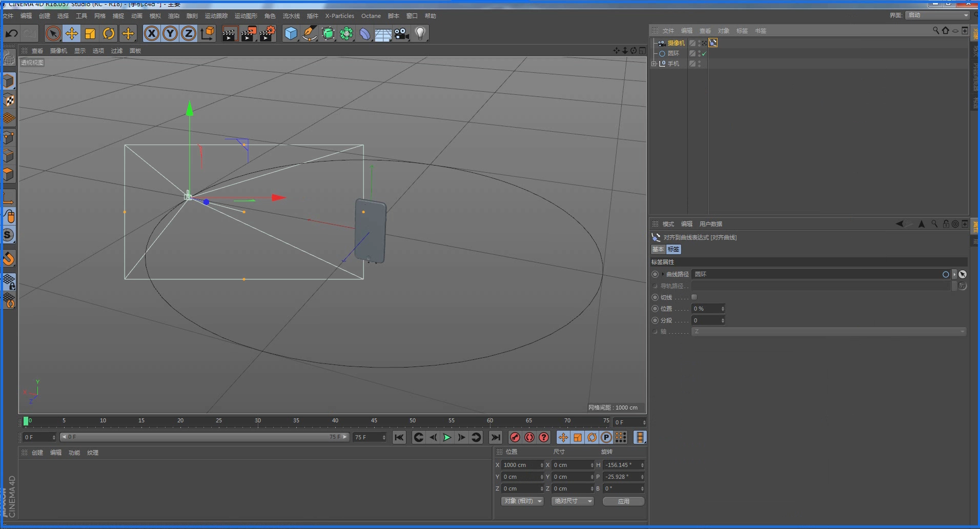Screen dimensions: 980x529
Task: Open the Spline pen tool
Action: [310, 34]
